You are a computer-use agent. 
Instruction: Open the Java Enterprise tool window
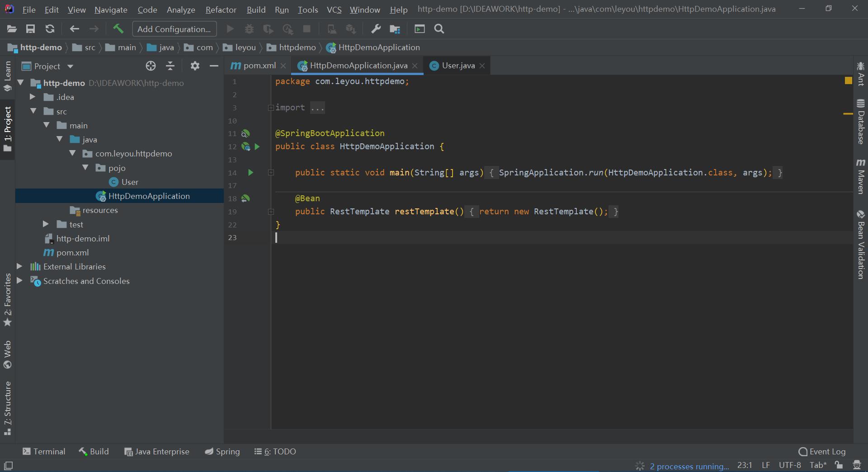point(157,451)
